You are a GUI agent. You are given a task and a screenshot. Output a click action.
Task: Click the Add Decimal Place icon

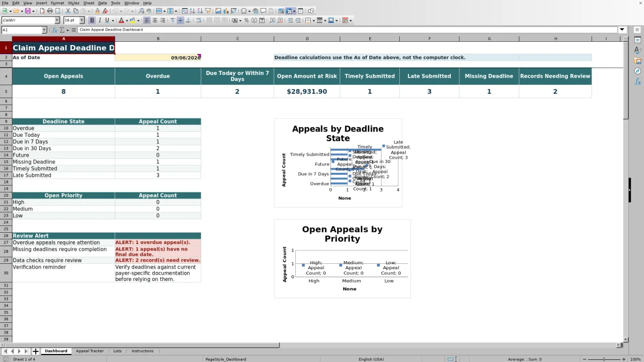click(x=272, y=20)
